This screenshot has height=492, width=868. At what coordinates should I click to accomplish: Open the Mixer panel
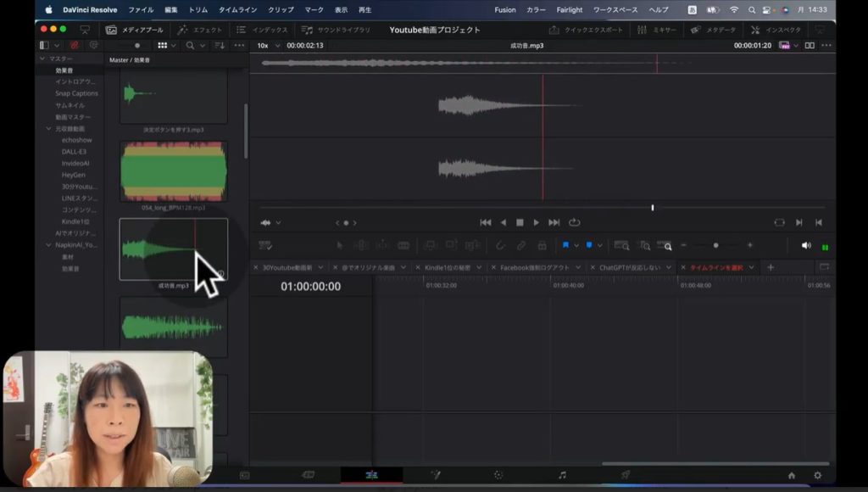pyautogui.click(x=658, y=30)
